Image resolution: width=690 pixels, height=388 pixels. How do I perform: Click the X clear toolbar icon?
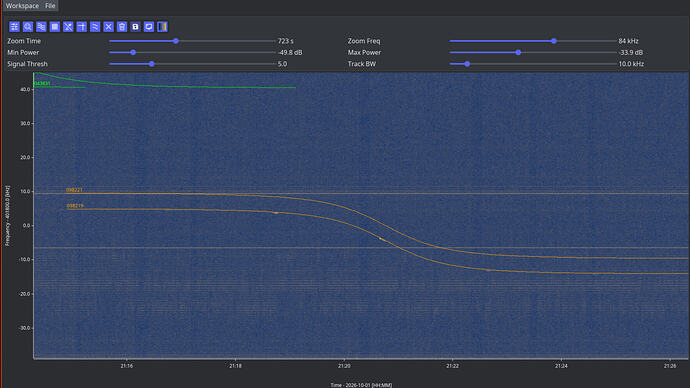coord(108,27)
